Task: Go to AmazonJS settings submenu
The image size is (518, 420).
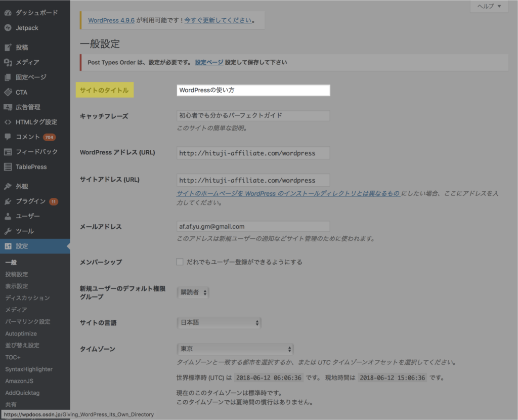Action: click(19, 381)
